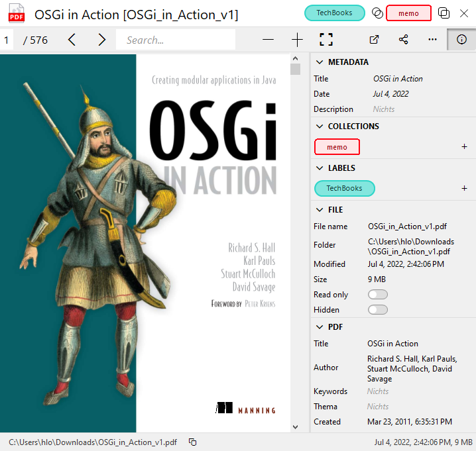
Task: Click the Thema 'Nichts' placeholder
Action: [378, 407]
